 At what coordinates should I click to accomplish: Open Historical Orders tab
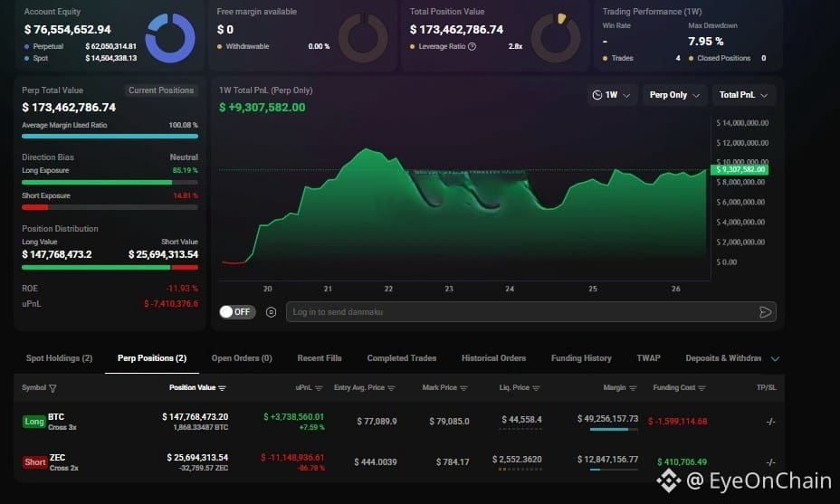[493, 357]
